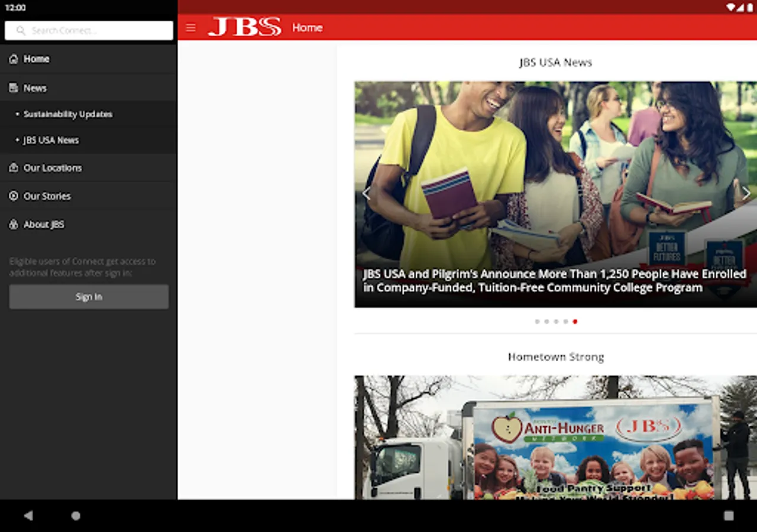Image resolution: width=757 pixels, height=532 pixels.
Task: Click the Sign In button
Action: 89,297
